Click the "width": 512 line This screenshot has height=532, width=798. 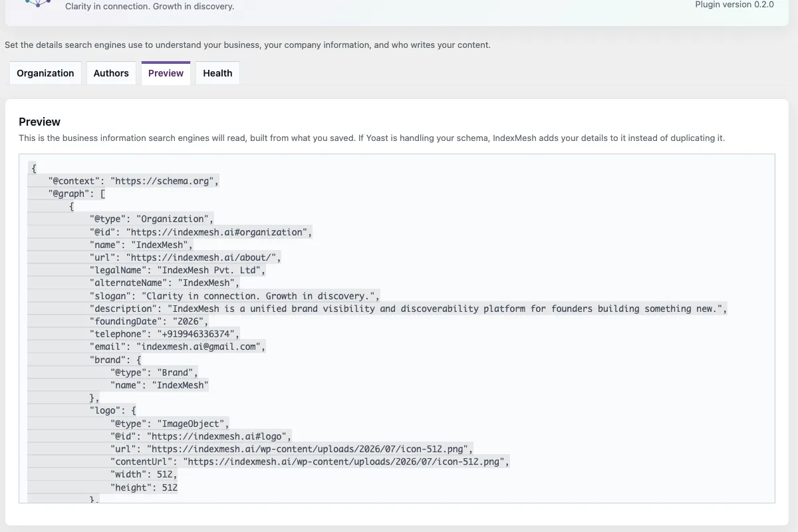click(x=144, y=474)
